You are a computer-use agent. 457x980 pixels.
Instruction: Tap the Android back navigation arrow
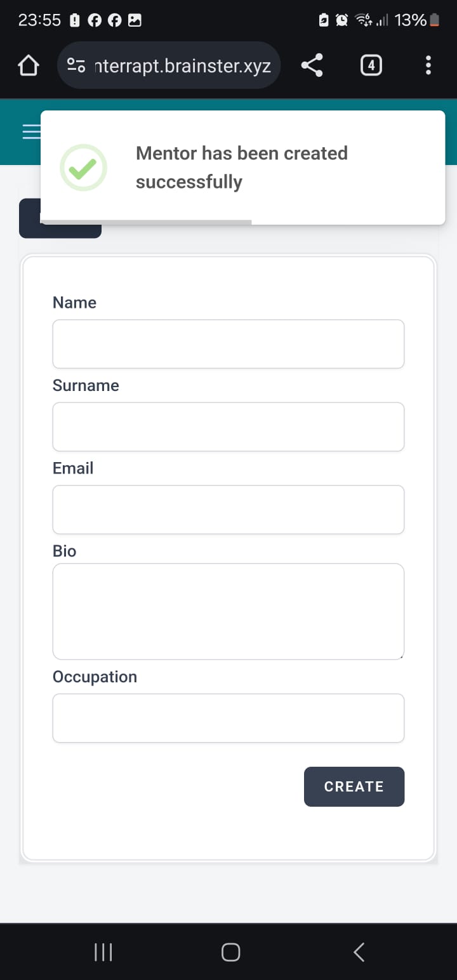359,951
